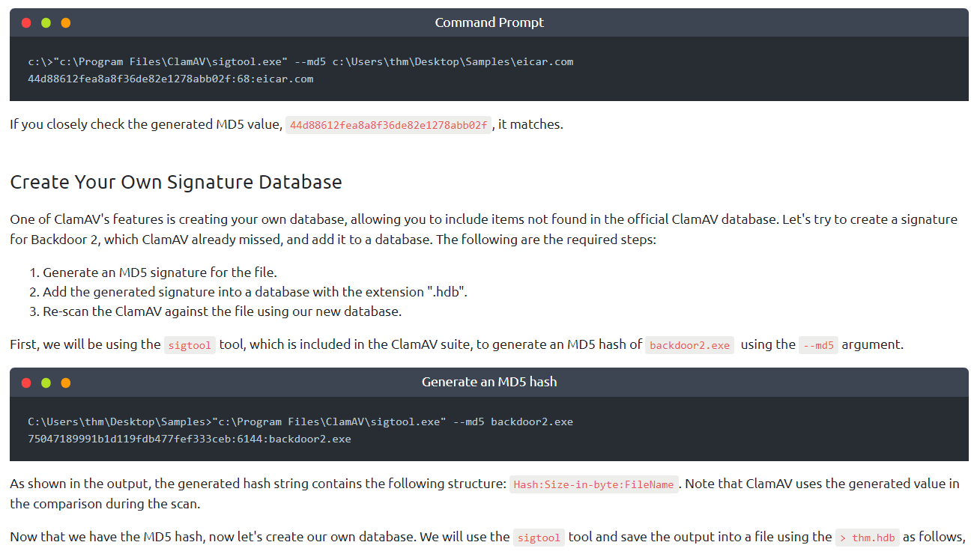Click the eicar.com hash output line

(170, 79)
